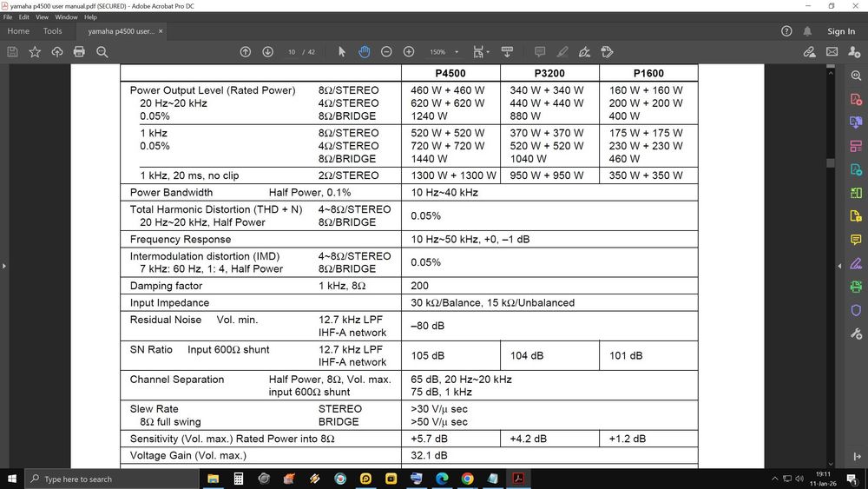868x489 pixels.
Task: Open the Help menu
Action: (90, 17)
